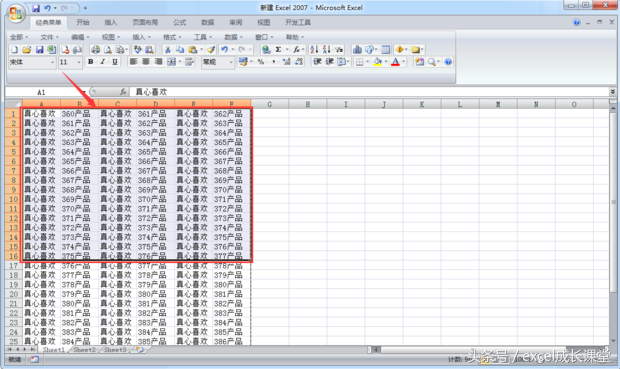Expand the Borders dropdown arrow
Viewport: 620px width, 369px height.
click(368, 62)
